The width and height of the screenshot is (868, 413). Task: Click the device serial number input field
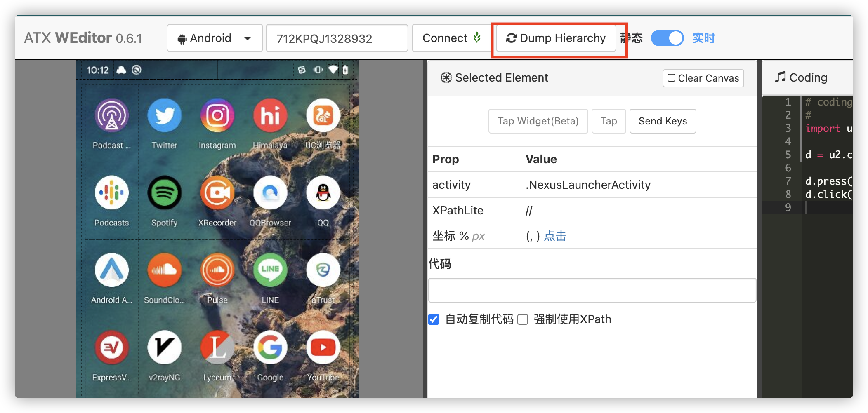pyautogui.click(x=336, y=38)
